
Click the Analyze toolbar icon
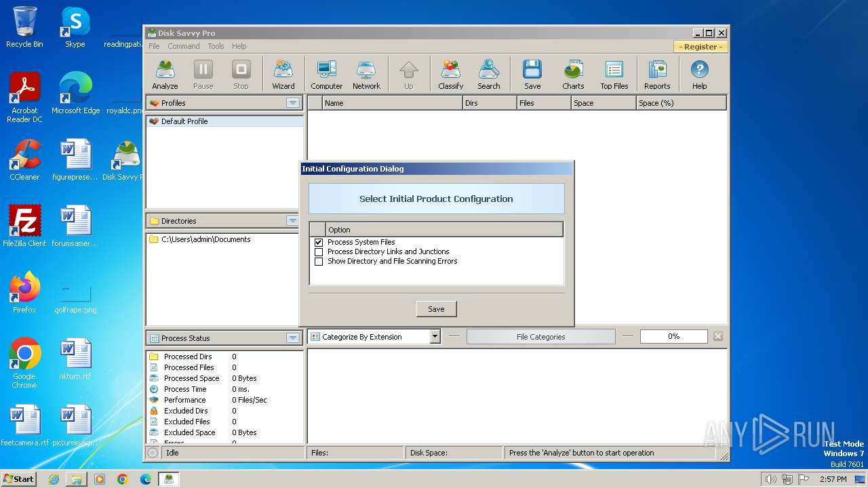pyautogui.click(x=165, y=75)
